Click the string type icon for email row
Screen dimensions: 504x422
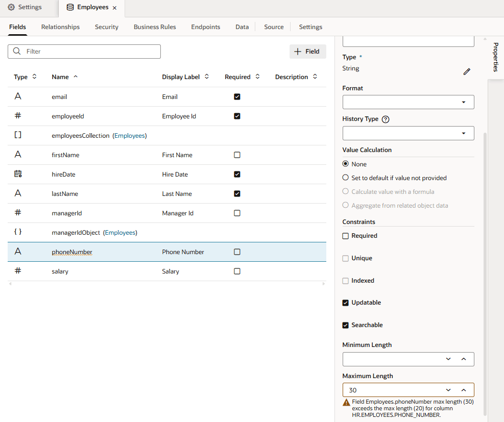(x=18, y=96)
